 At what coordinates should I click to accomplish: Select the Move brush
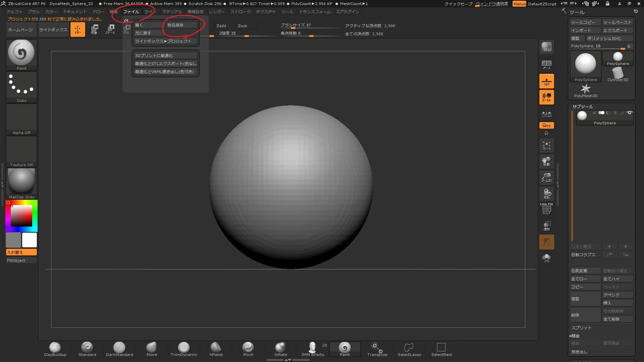click(x=151, y=349)
